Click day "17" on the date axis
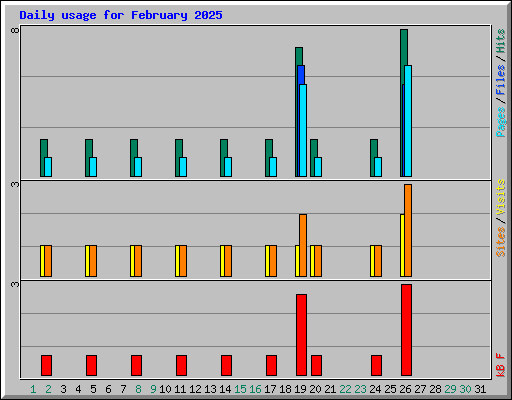The width and height of the screenshot is (512, 400). pyautogui.click(x=270, y=389)
